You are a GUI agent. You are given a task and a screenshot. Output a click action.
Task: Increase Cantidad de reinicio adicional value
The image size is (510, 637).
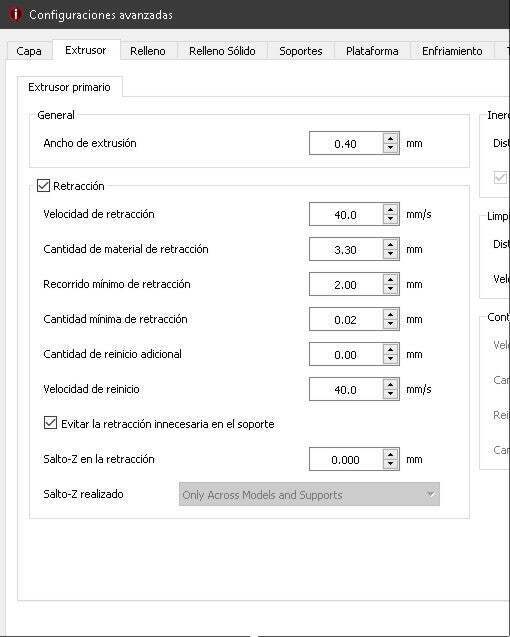pyautogui.click(x=391, y=349)
